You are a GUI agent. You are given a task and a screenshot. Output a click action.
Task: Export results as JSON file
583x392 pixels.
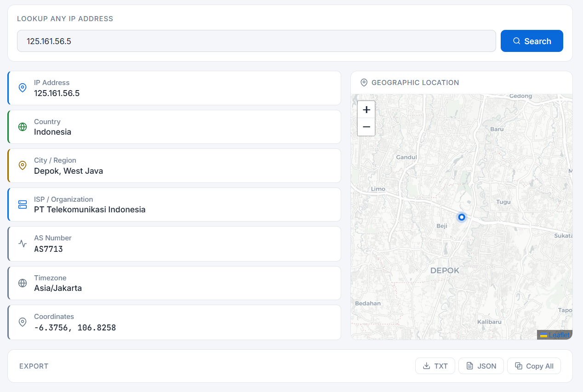coord(481,366)
